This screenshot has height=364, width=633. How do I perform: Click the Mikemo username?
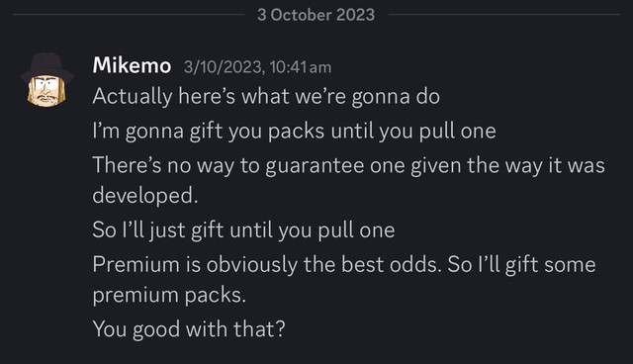tap(132, 65)
